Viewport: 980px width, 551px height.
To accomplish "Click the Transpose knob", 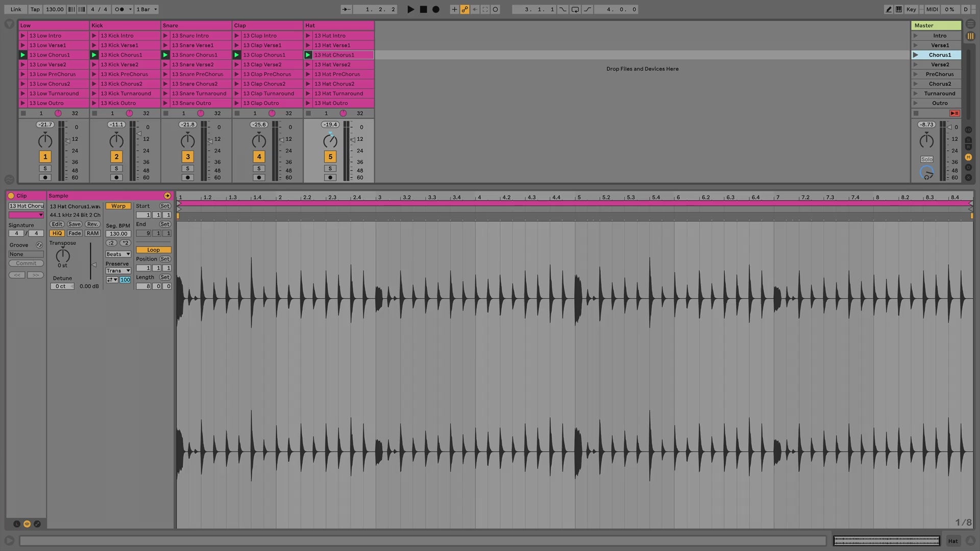I will pyautogui.click(x=62, y=255).
